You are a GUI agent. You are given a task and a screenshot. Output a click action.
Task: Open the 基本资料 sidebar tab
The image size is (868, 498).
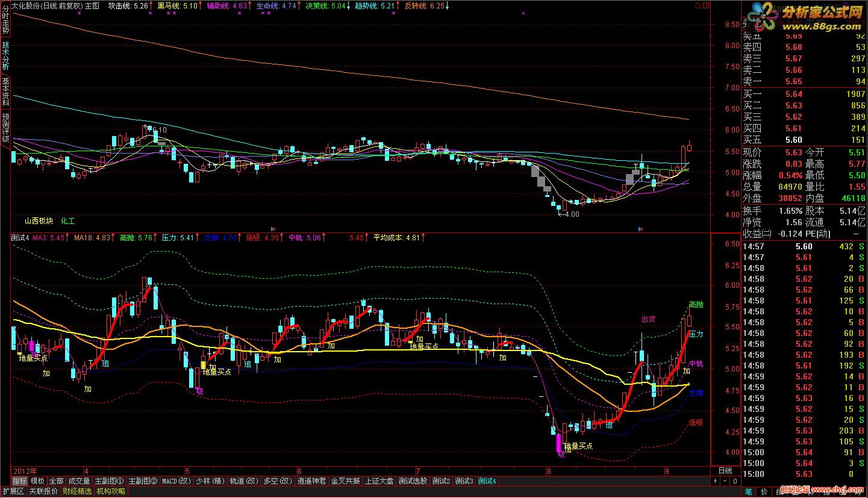(x=5, y=92)
